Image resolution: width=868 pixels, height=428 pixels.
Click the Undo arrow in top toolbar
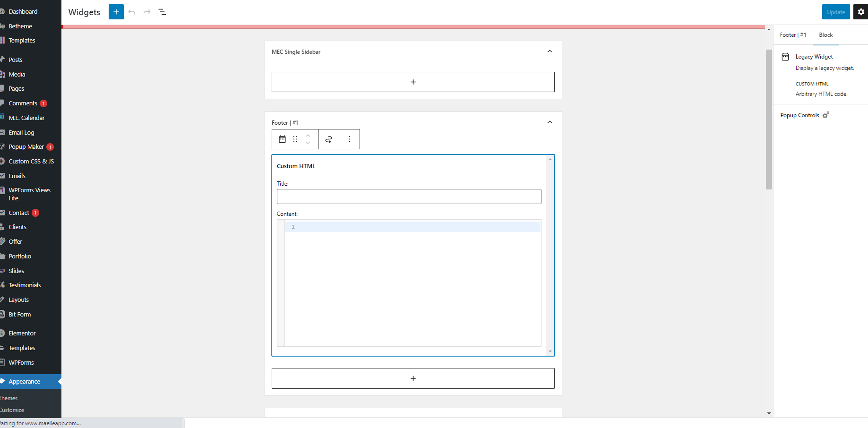pyautogui.click(x=132, y=12)
